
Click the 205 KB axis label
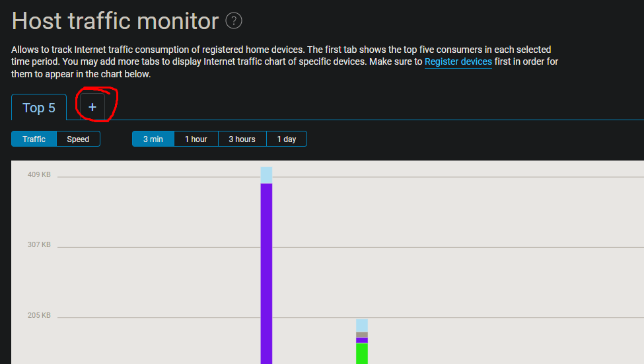coord(39,315)
